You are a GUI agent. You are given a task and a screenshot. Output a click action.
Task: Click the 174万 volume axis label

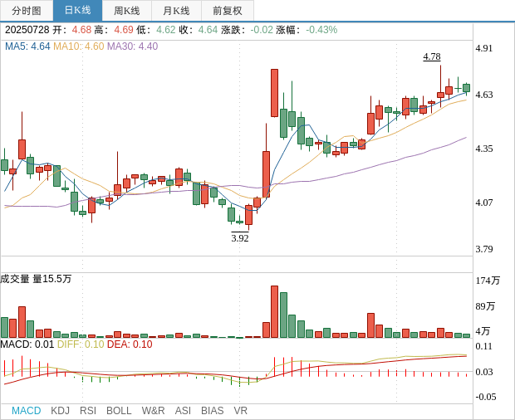[x=488, y=281]
